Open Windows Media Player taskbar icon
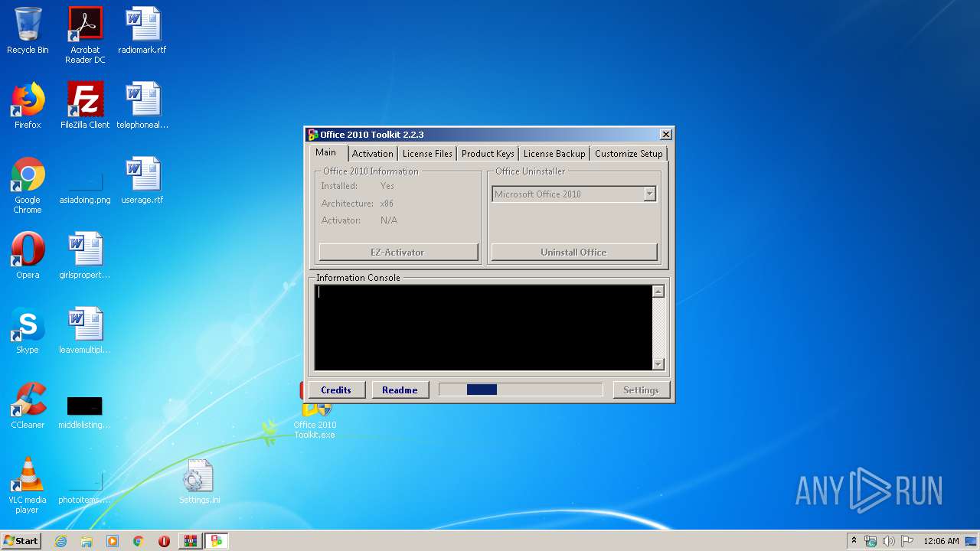The height and width of the screenshot is (551, 980). click(113, 541)
